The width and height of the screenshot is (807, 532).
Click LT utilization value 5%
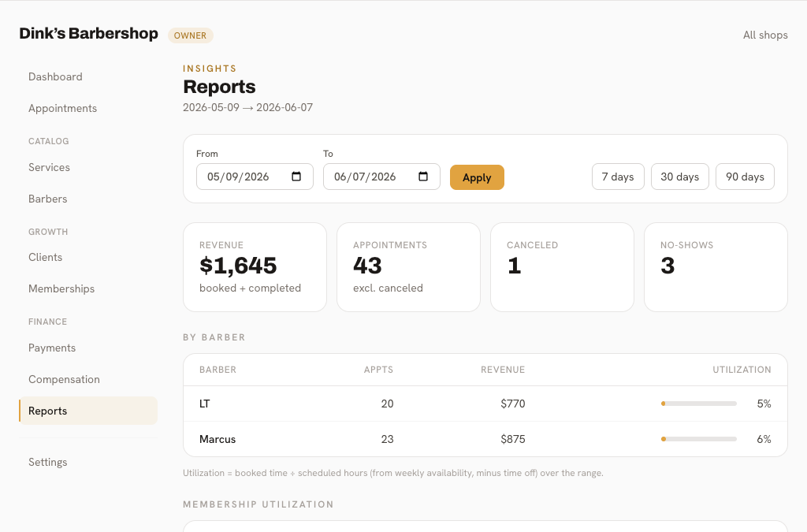coord(764,404)
